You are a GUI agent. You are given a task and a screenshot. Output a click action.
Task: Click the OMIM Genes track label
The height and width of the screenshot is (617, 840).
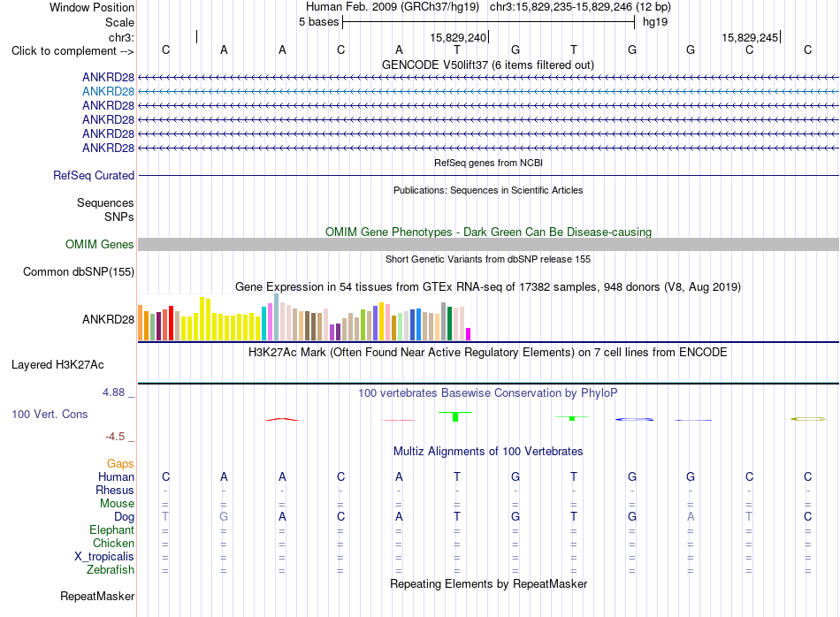[100, 244]
